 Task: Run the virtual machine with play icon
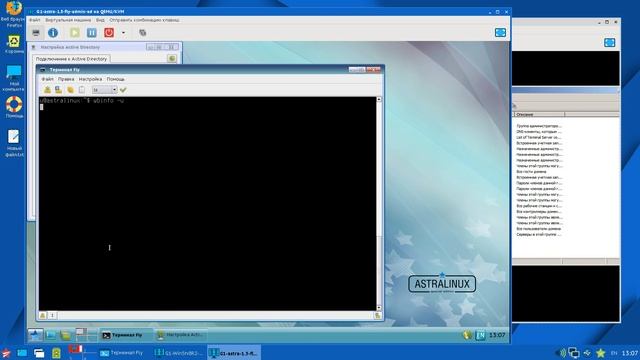tap(75, 33)
